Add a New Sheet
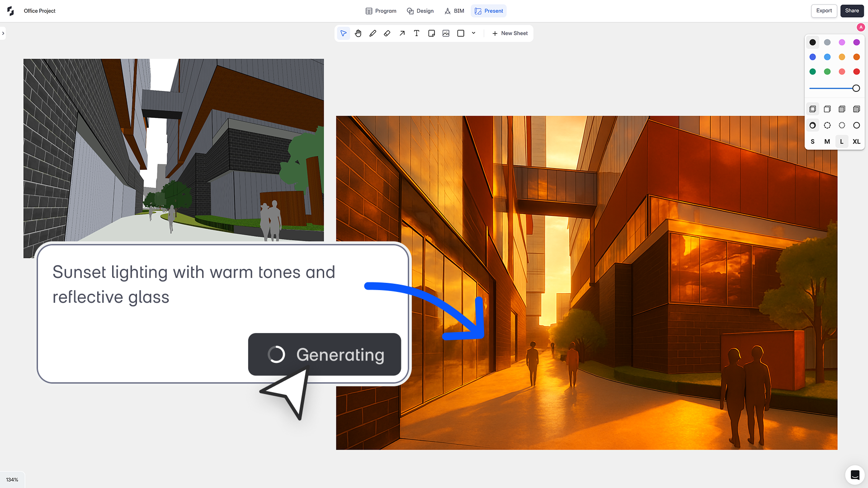This screenshot has height=488, width=868. [509, 33]
